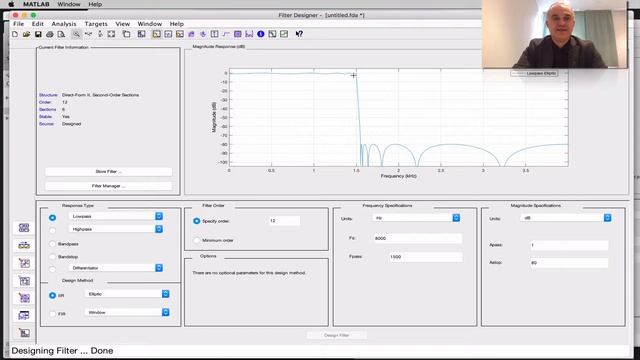
Task: Show Phase Response analysis icon
Action: pyautogui.click(x=168, y=34)
